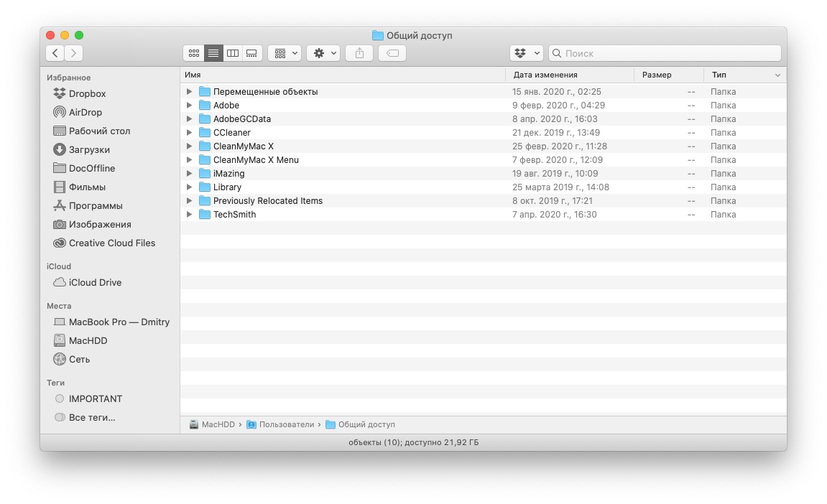Switch to gallery view mode
The width and height of the screenshot is (827, 504).
pyautogui.click(x=251, y=52)
